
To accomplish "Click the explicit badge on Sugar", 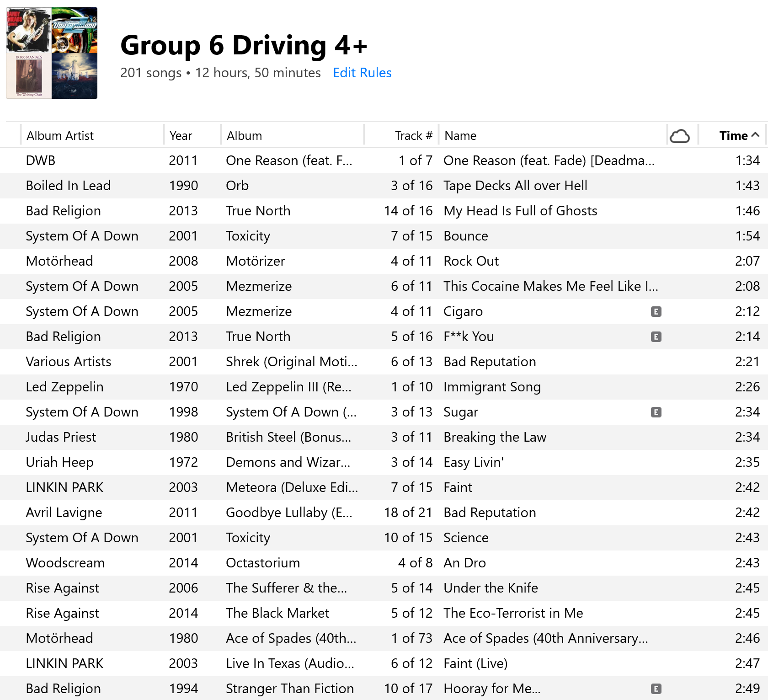I will (x=656, y=412).
